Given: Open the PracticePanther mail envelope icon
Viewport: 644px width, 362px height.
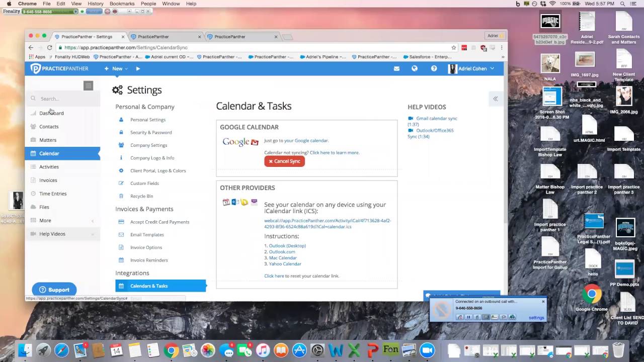Looking at the screenshot, I should point(396,68).
